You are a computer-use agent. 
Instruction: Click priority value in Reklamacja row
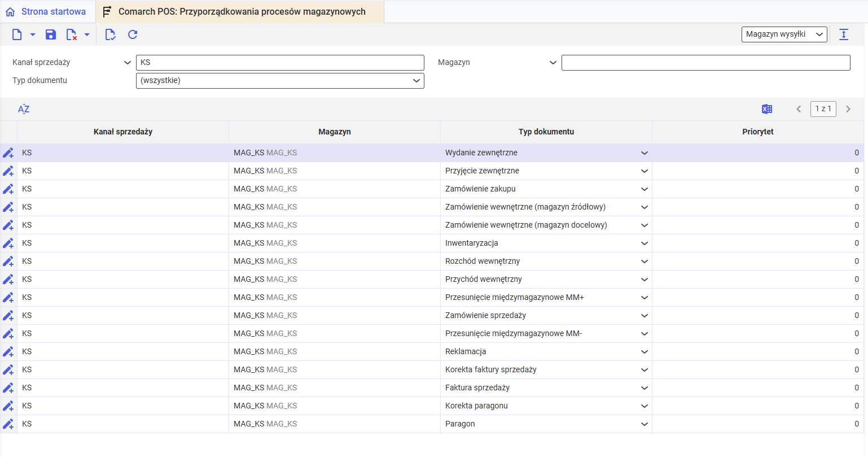[857, 351]
